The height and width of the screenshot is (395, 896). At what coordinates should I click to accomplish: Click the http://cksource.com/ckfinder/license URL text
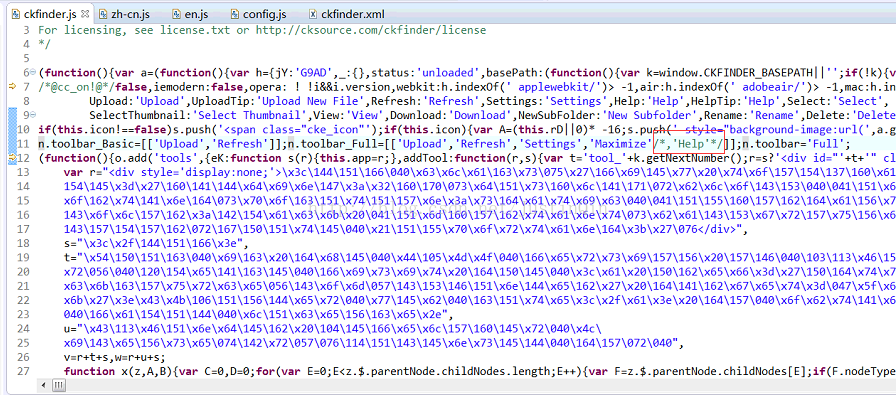pyautogui.click(x=371, y=30)
